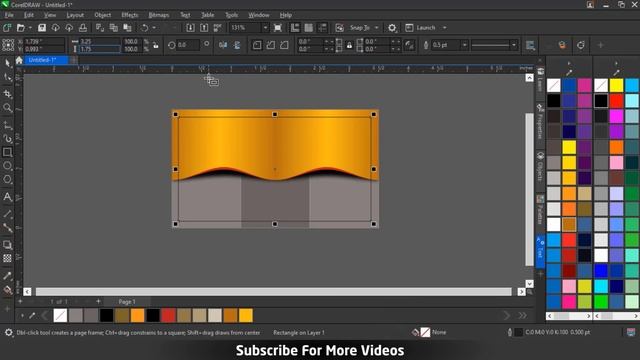This screenshot has width=640, height=360.
Task: Toggle Relative corner scaling button
Action: click(x=409, y=45)
